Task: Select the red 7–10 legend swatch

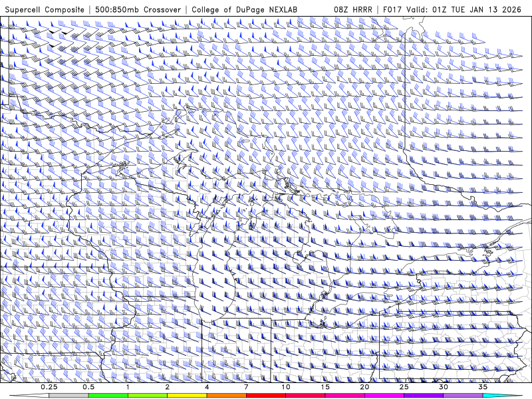Action: [265, 396]
